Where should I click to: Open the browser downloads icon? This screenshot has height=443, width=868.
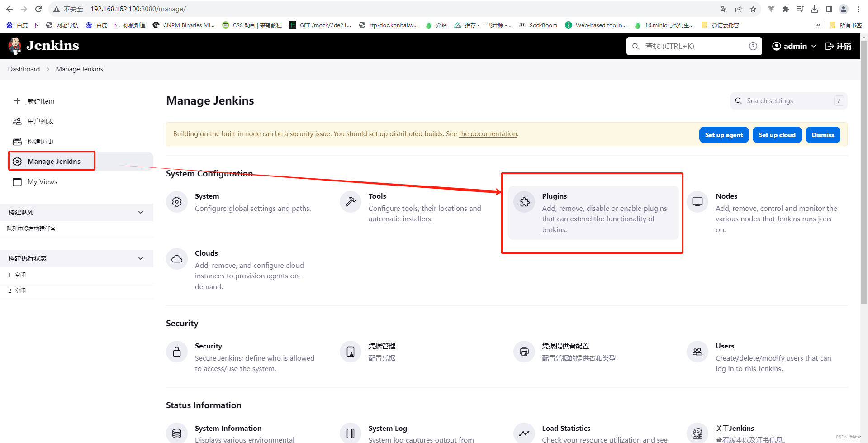815,9
